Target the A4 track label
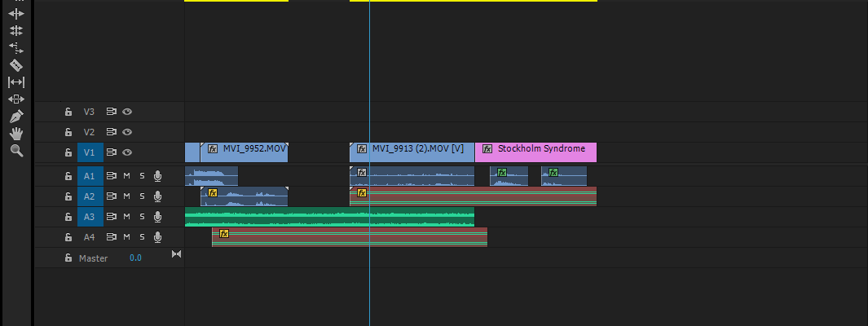The height and width of the screenshot is (326, 868). point(90,237)
